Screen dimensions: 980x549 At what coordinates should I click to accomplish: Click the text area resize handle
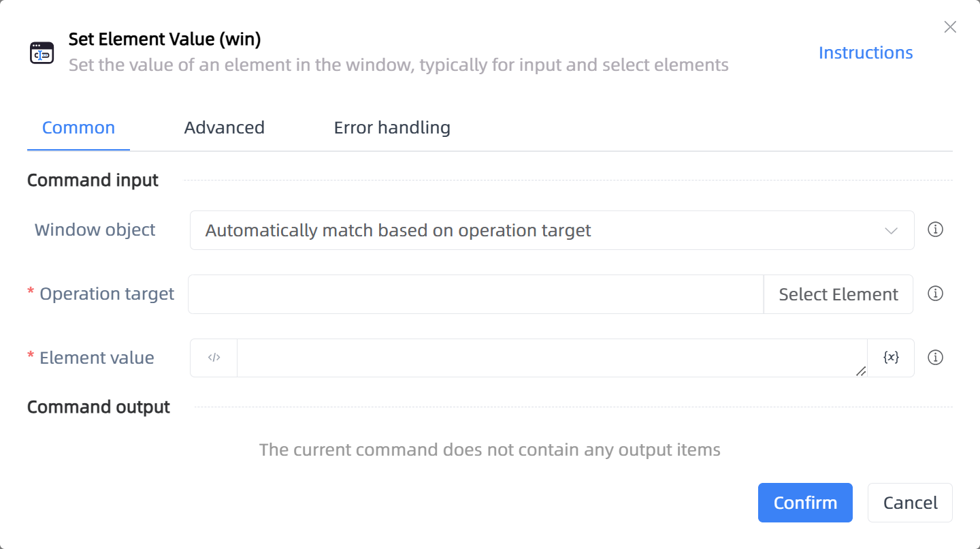click(861, 371)
